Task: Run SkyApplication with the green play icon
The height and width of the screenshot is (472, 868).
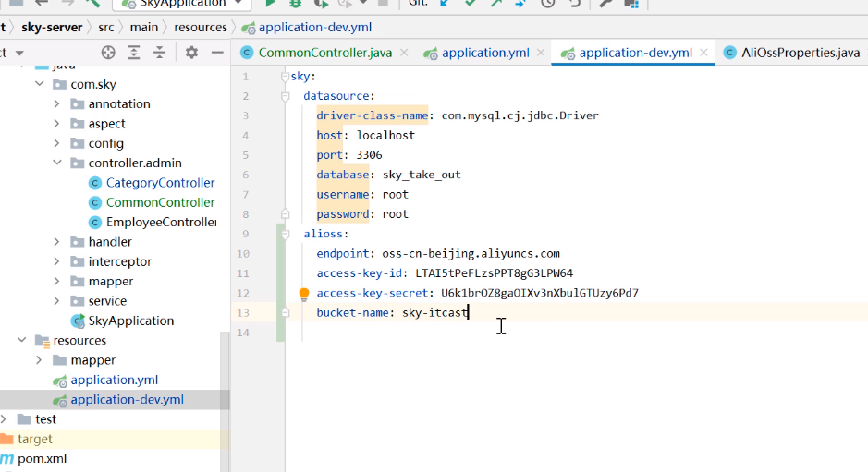Action: pyautogui.click(x=270, y=4)
